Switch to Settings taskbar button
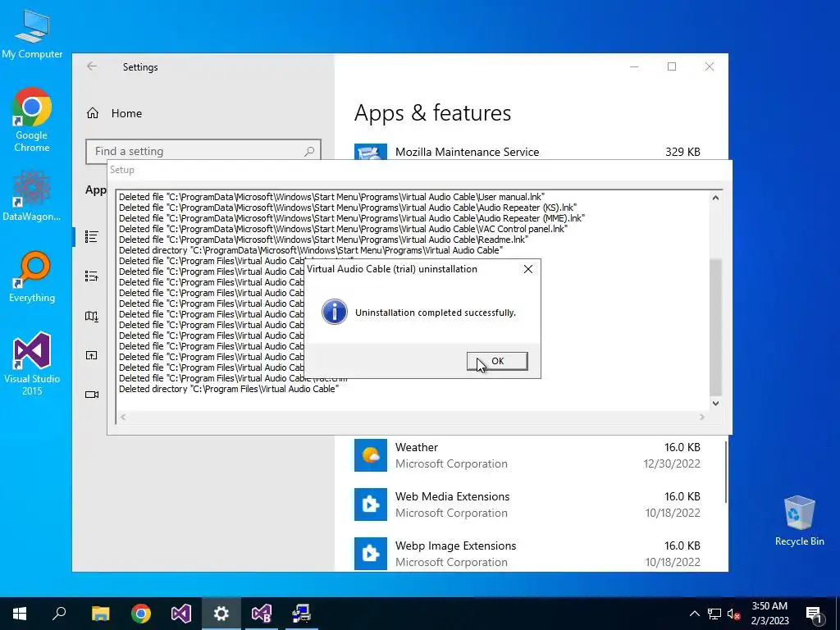 [221, 614]
